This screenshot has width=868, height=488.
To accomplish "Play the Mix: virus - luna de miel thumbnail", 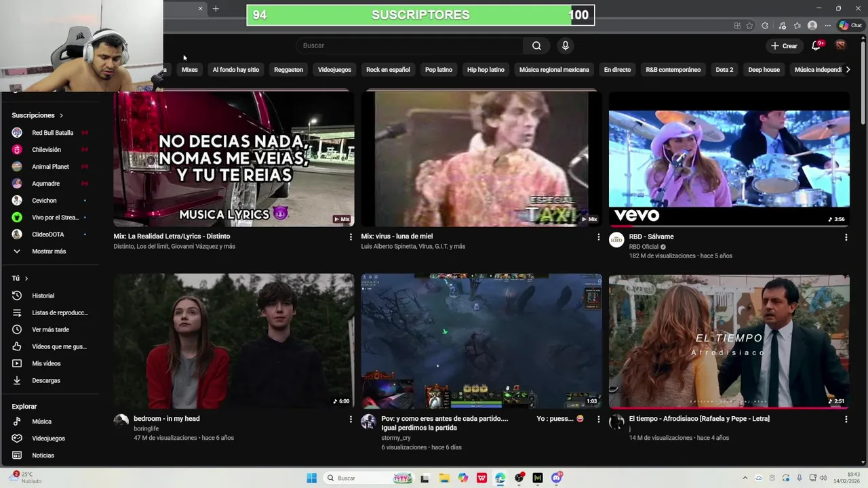I will (x=481, y=159).
